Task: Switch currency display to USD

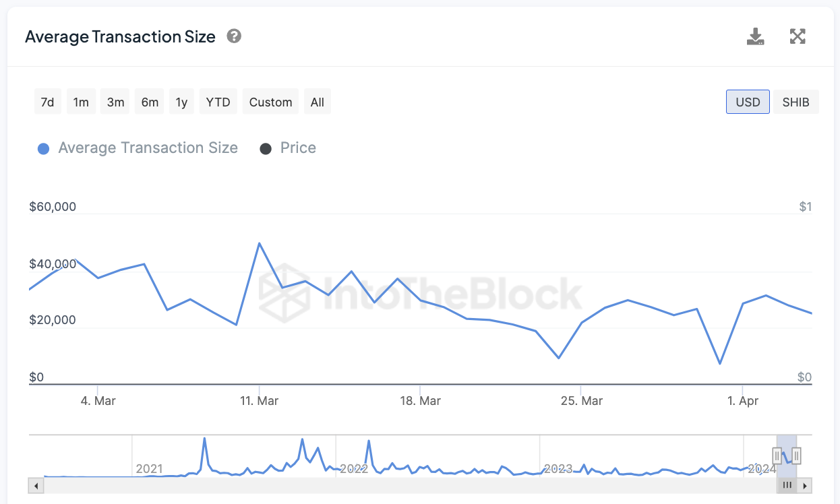Action: pyautogui.click(x=748, y=102)
